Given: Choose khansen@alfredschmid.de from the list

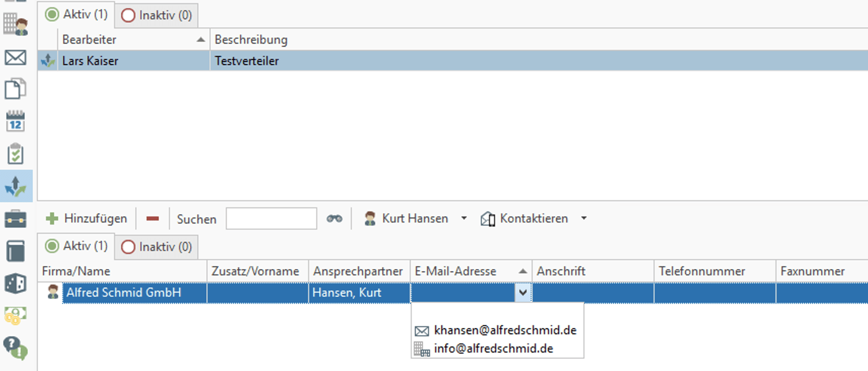Looking at the screenshot, I should (505, 330).
